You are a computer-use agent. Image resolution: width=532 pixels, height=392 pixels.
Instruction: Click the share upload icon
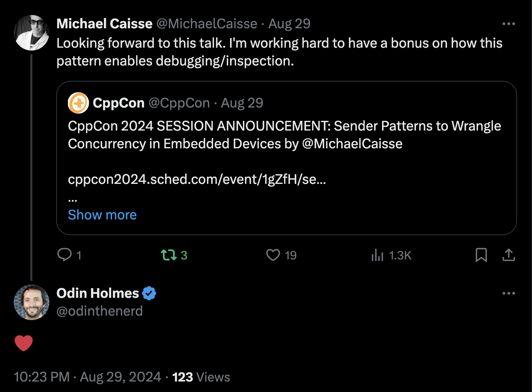(x=509, y=255)
